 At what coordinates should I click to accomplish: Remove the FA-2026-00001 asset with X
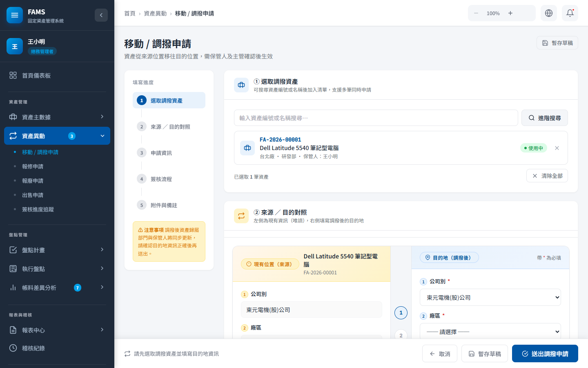(557, 148)
